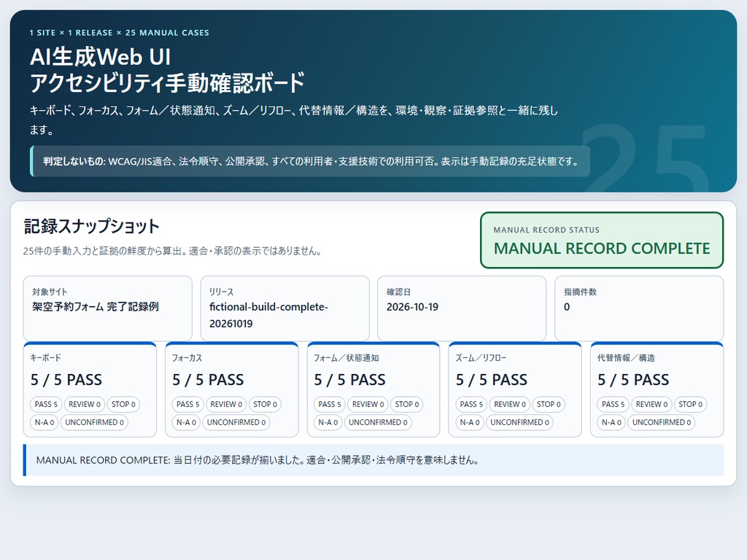Open the フォーム／状態通知 category card
The width and height of the screenshot is (747, 560).
[373, 389]
